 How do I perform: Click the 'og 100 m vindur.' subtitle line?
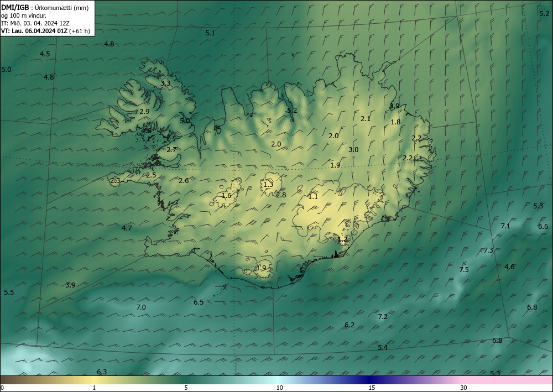pos(23,15)
